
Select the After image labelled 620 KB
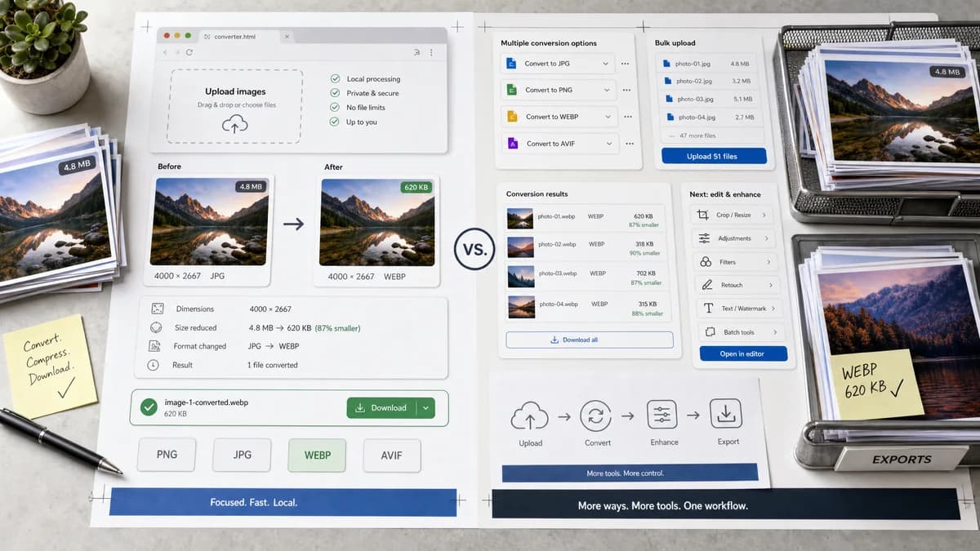coord(376,222)
